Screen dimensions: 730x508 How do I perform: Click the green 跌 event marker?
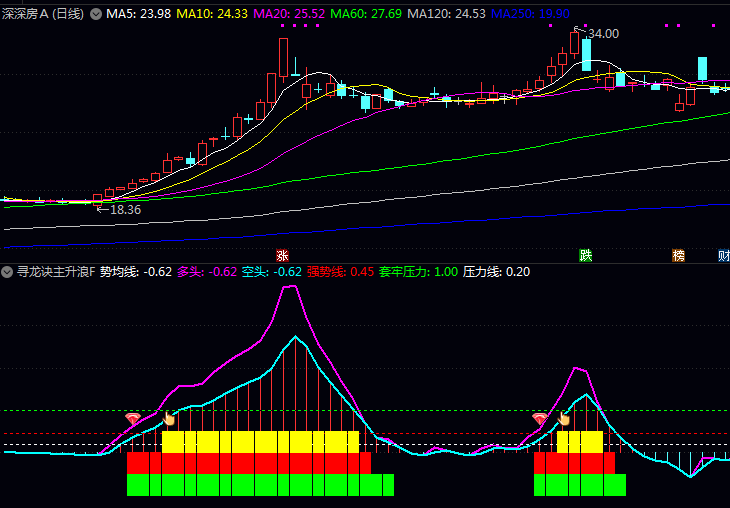click(x=585, y=256)
